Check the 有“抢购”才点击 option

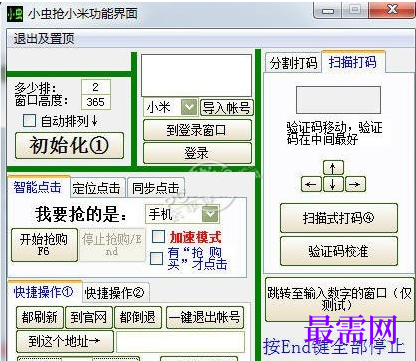156,258
